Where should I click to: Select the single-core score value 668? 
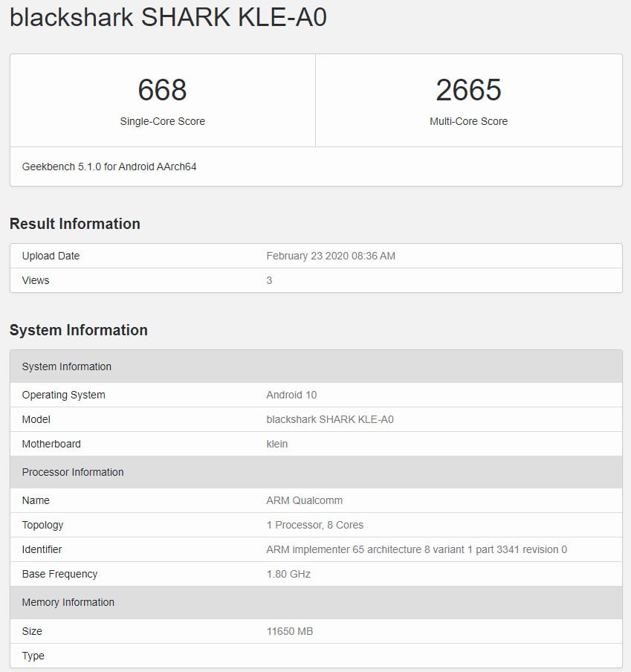162,90
